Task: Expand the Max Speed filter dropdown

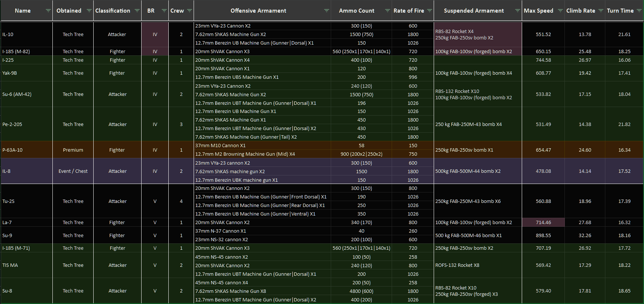Action: (560, 11)
